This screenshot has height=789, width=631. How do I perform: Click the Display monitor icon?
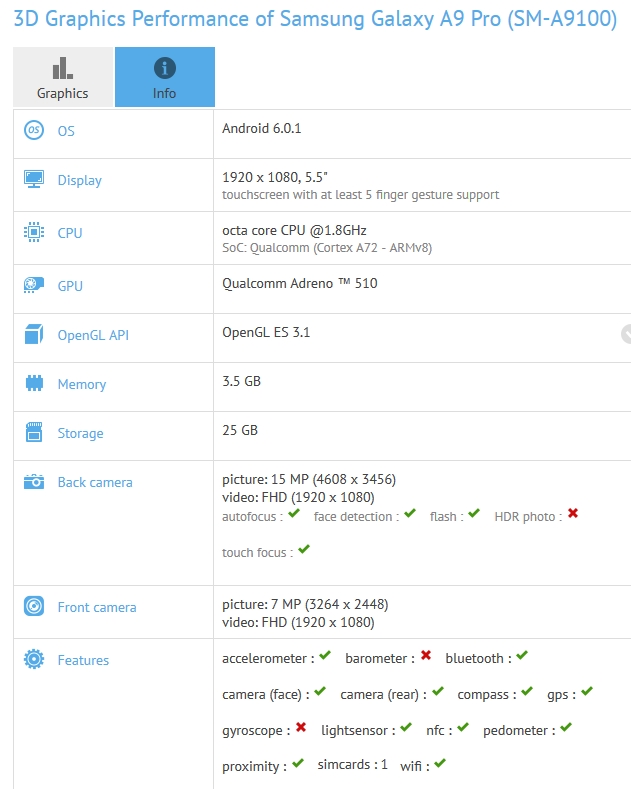(34, 179)
